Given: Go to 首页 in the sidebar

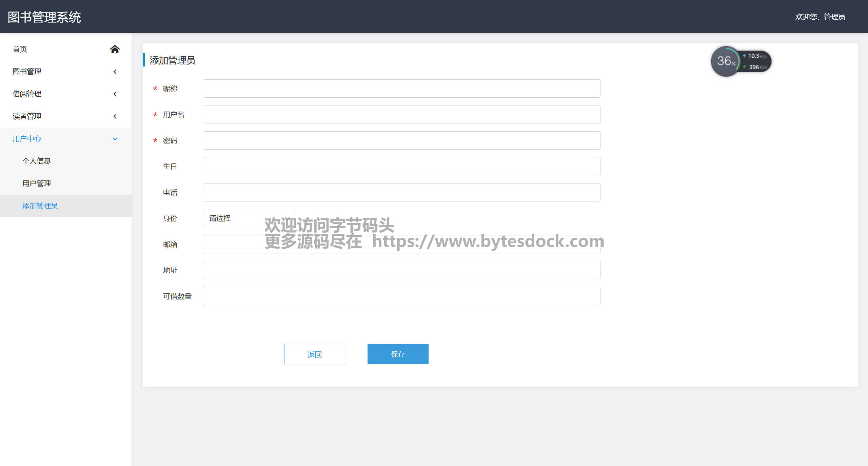Looking at the screenshot, I should (20, 49).
